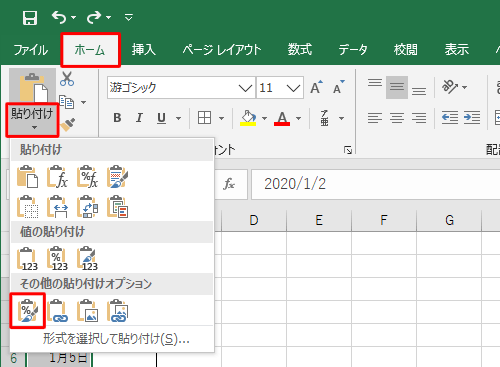Align text to middle vertically

[x=397, y=87]
